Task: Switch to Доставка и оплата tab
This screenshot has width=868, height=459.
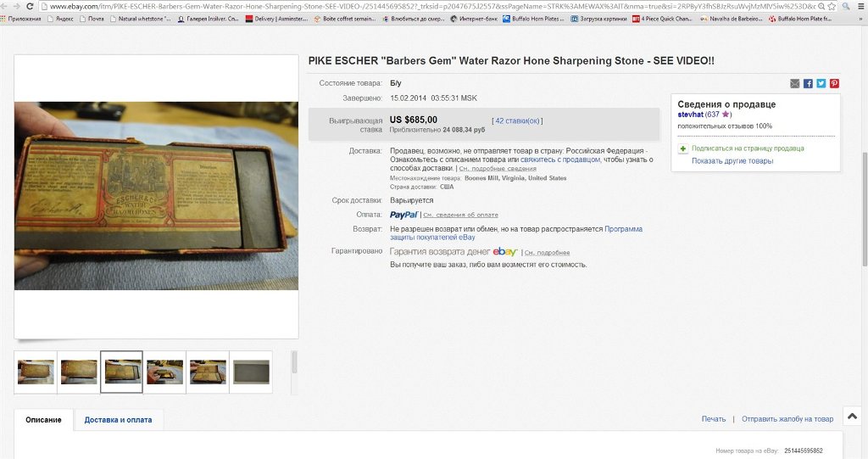Action: pyautogui.click(x=118, y=420)
